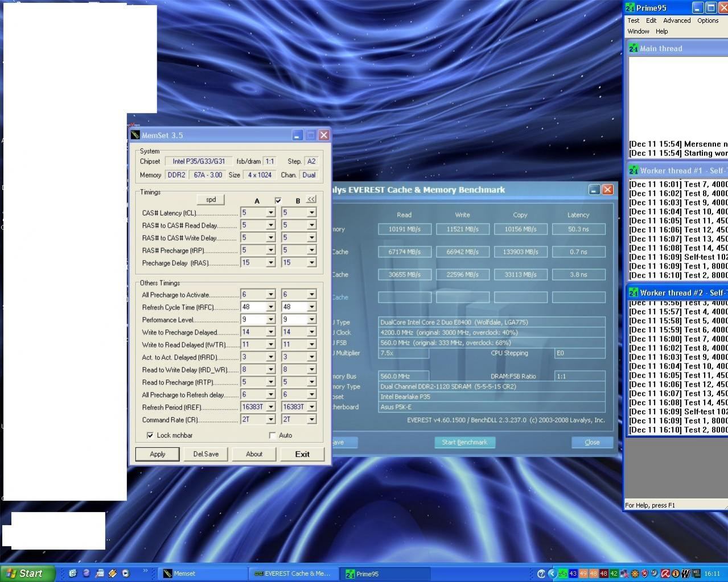Minimize the MemSet window
This screenshot has height=582, width=728.
pos(297,135)
